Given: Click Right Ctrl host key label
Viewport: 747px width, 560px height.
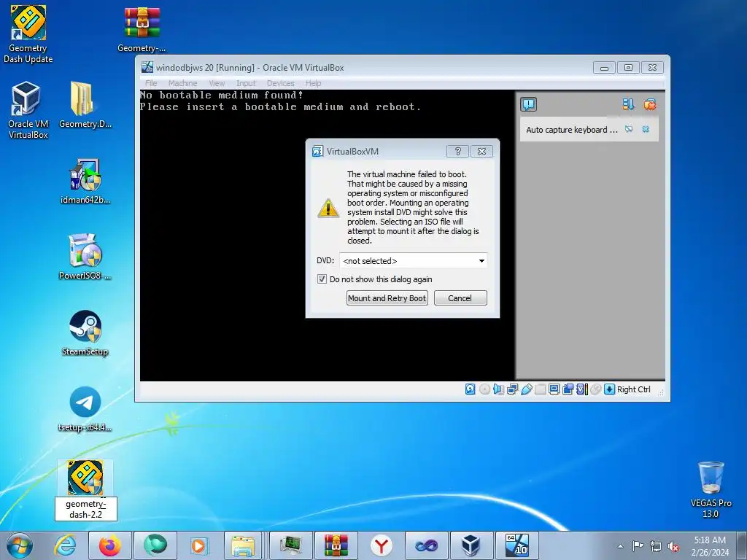Looking at the screenshot, I should coord(634,389).
